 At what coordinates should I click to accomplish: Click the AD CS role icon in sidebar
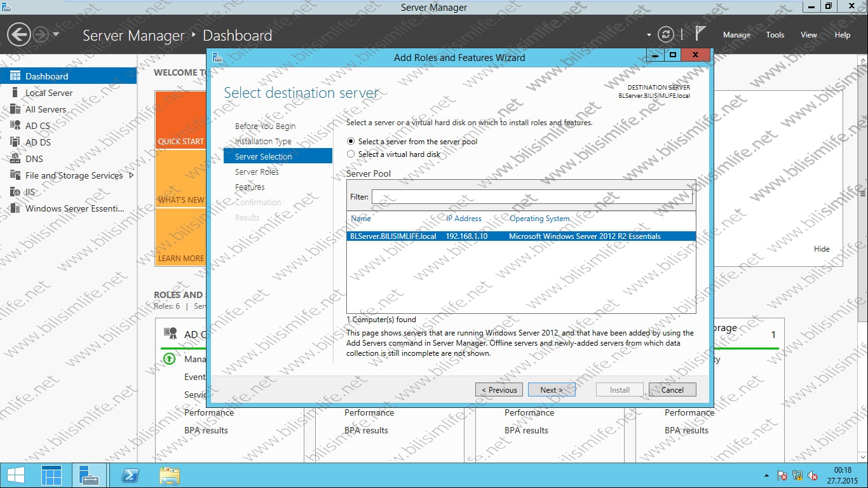point(15,126)
